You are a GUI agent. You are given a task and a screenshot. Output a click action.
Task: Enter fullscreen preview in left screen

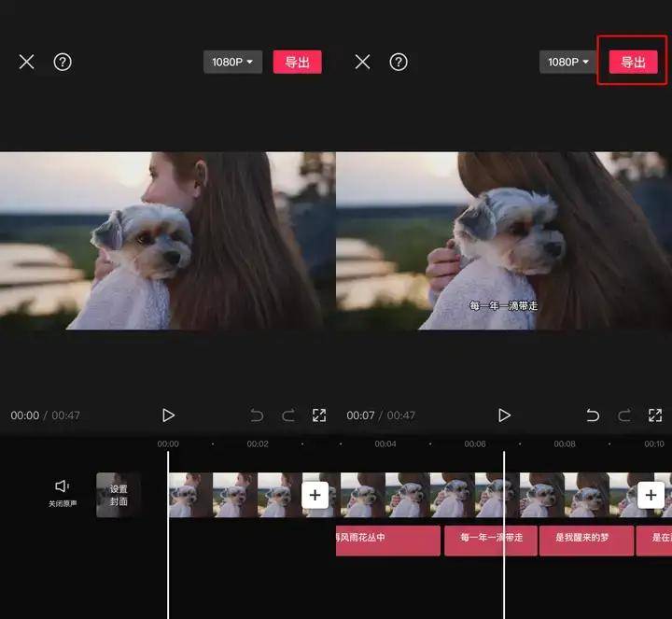[x=319, y=415]
